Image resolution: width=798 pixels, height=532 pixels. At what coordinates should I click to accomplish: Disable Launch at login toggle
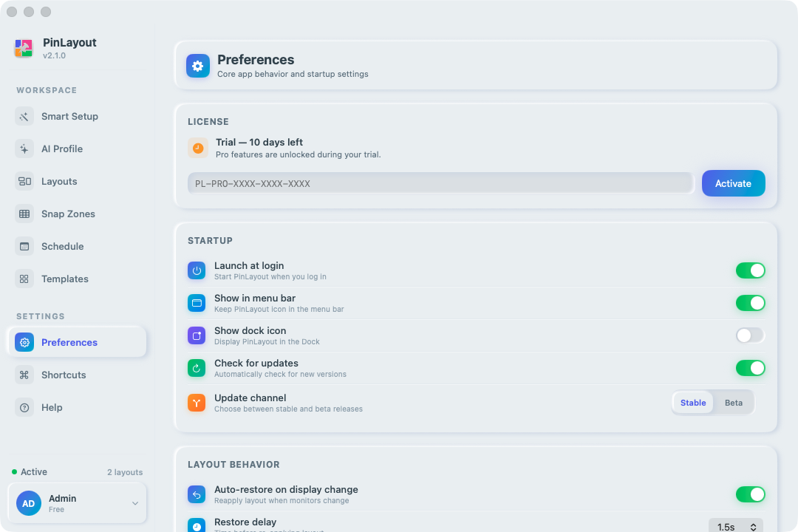coord(750,271)
